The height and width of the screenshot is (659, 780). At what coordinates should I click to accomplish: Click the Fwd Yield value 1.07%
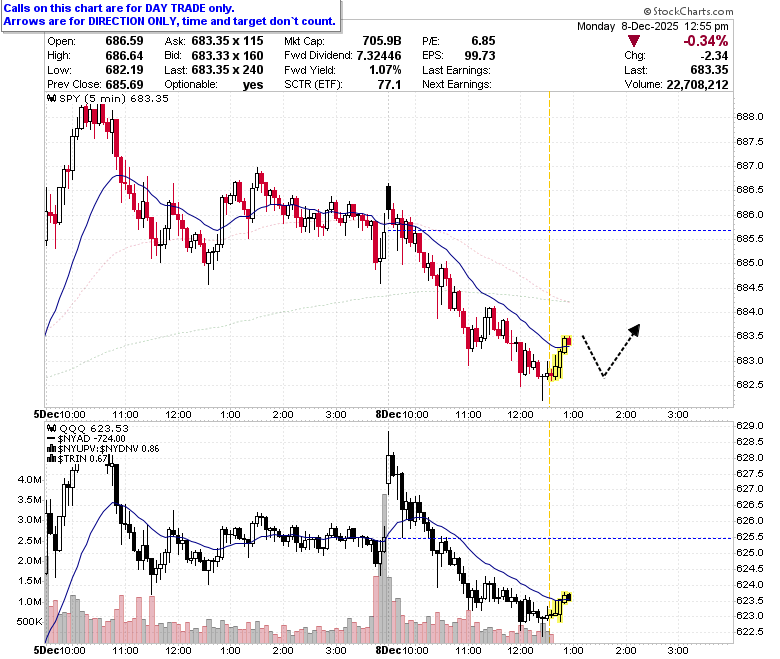click(x=385, y=70)
